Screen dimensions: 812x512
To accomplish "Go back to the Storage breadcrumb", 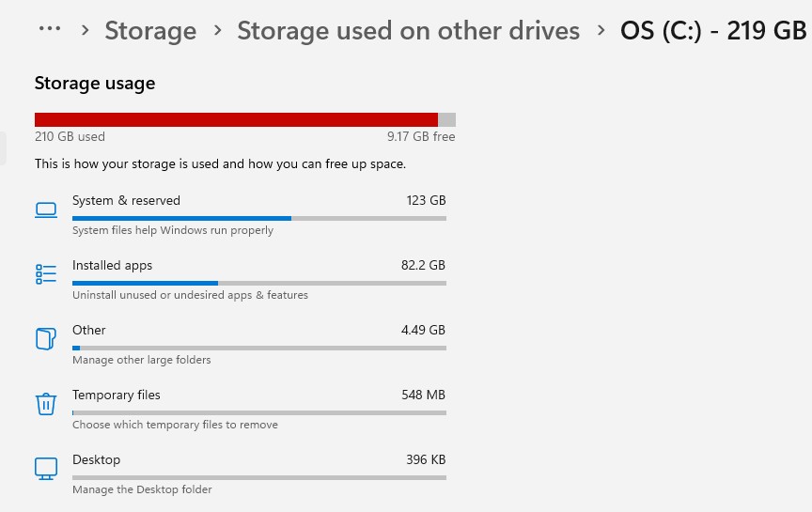I will click(150, 31).
